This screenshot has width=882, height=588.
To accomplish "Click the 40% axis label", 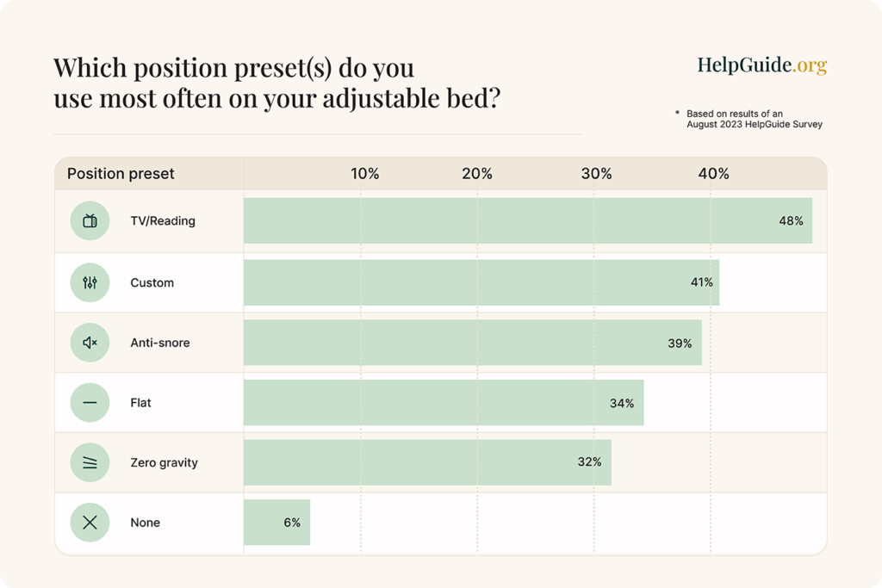I will [713, 174].
